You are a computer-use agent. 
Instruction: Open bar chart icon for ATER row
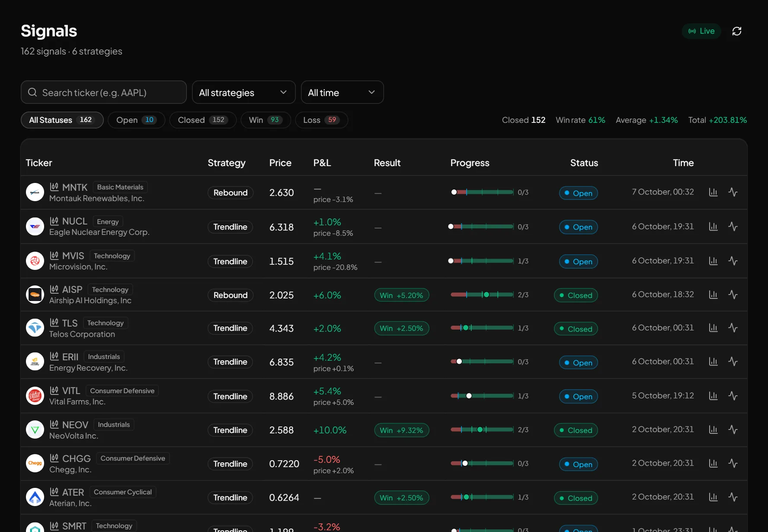714,497
